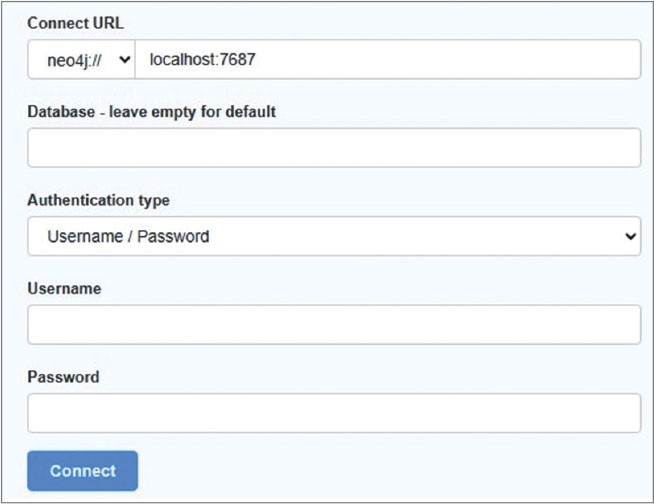Click into the Username text box
Screen dimensions: 654x504
coord(333,325)
